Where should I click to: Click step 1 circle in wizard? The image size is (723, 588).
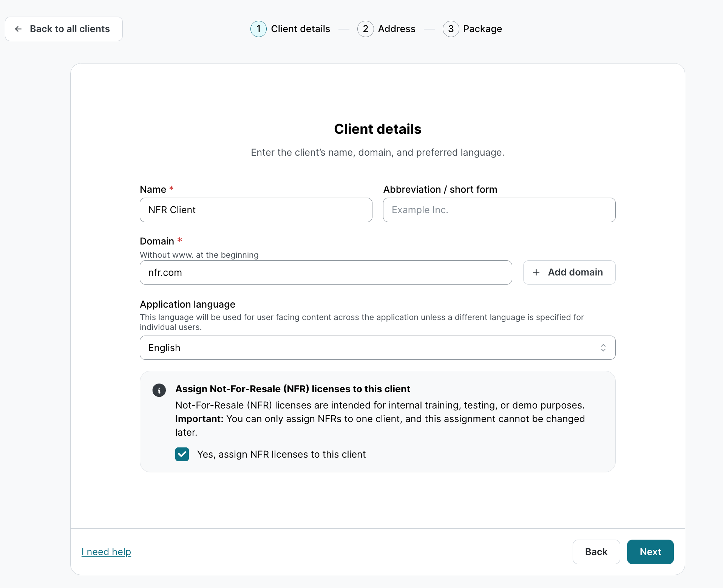click(x=258, y=29)
